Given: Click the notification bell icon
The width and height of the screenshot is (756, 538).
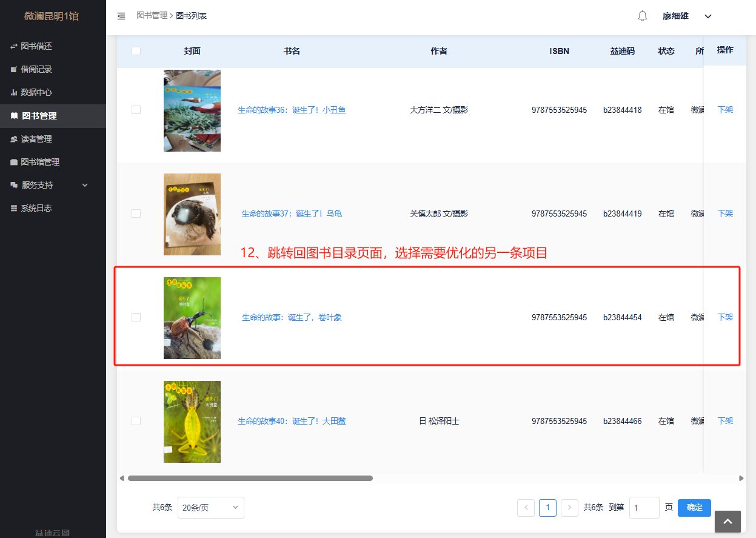Looking at the screenshot, I should point(643,16).
